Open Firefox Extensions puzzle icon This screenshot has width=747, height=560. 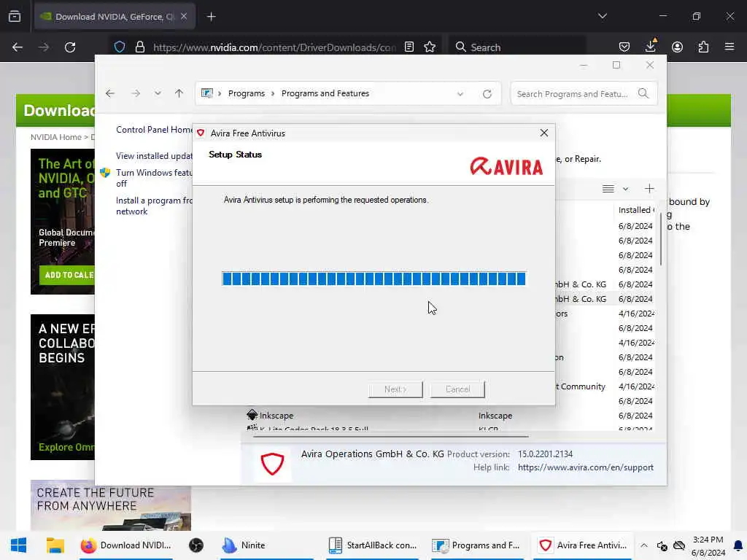(703, 47)
